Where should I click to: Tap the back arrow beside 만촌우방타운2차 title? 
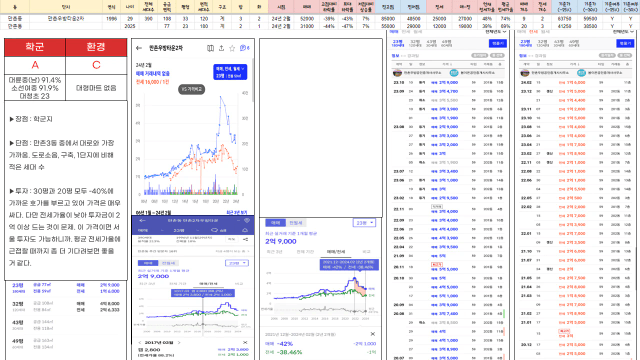pos(139,48)
